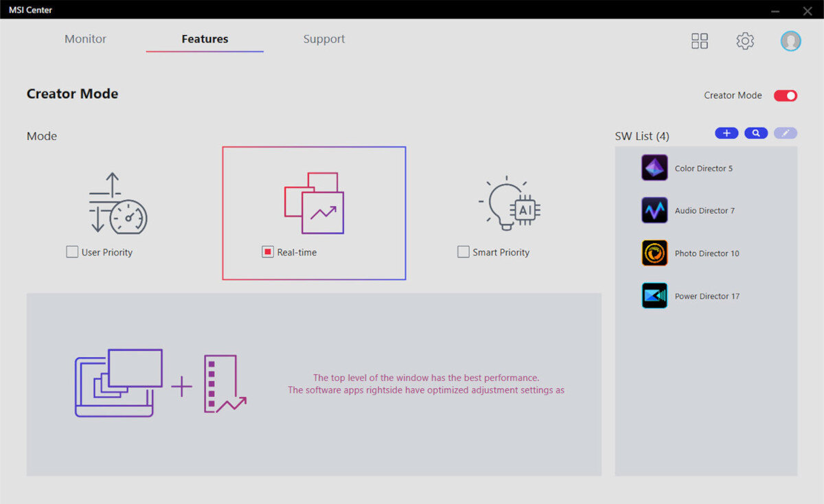Click the Color Director 5 app icon
Image resolution: width=824 pixels, height=504 pixels.
(x=654, y=168)
